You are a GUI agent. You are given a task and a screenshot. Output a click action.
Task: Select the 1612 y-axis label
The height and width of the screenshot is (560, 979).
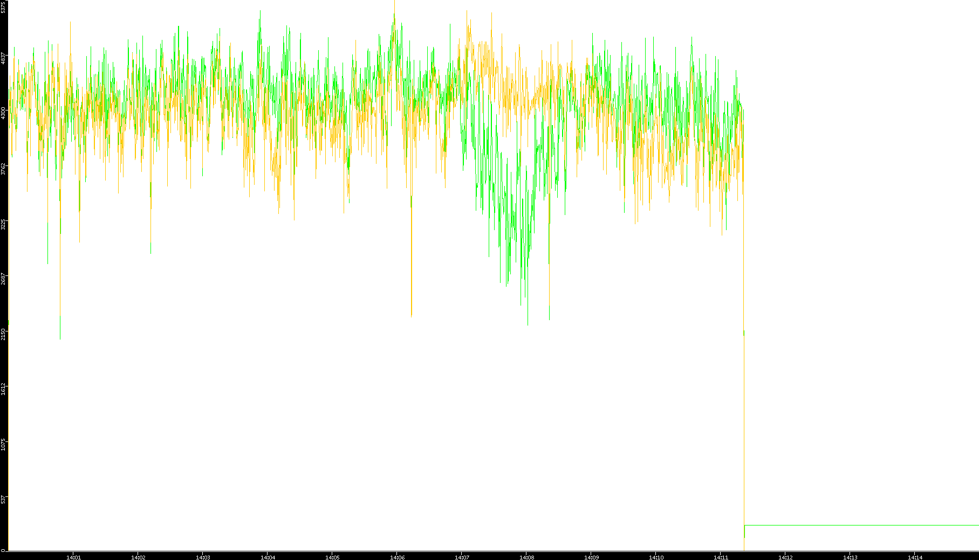[3, 389]
